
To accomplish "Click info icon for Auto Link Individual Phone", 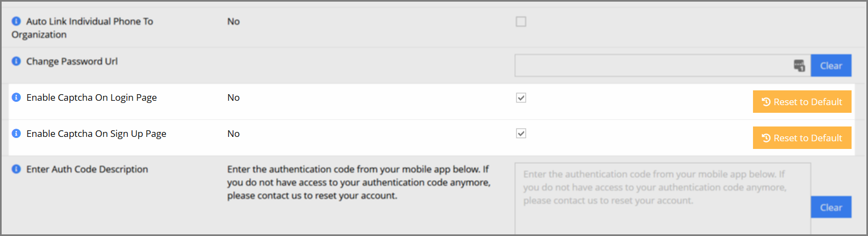I will tap(16, 21).
